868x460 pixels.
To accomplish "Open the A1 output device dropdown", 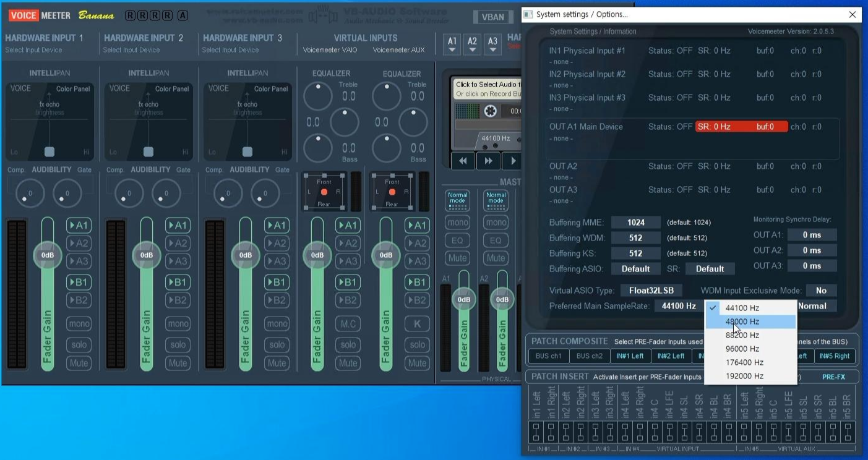I will [x=452, y=44].
